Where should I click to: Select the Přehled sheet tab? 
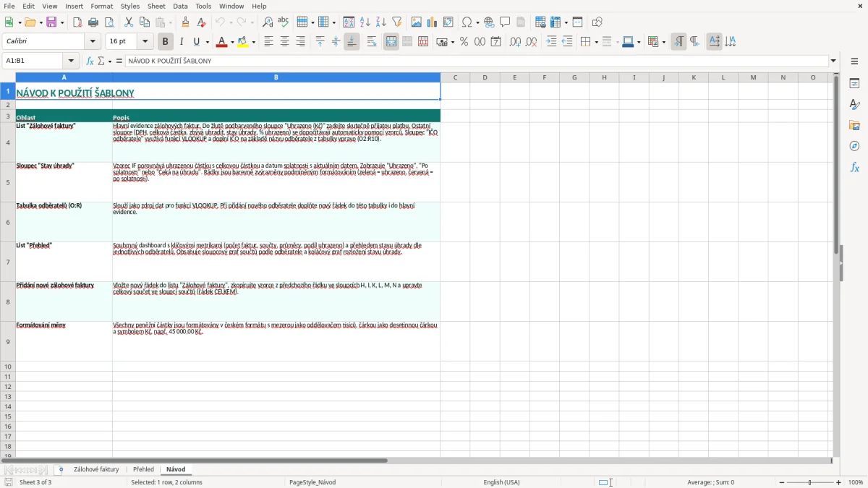[143, 469]
